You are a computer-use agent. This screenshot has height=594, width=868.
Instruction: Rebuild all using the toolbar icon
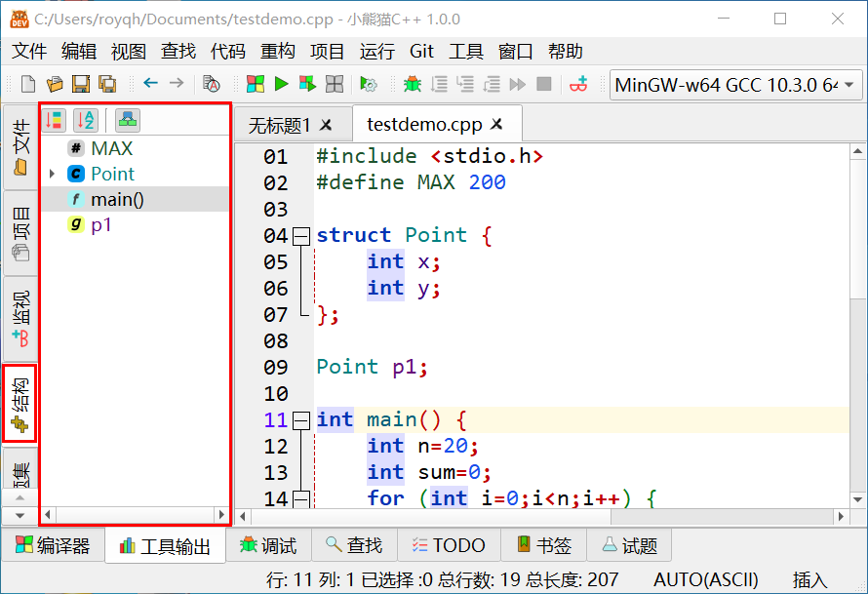(335, 84)
